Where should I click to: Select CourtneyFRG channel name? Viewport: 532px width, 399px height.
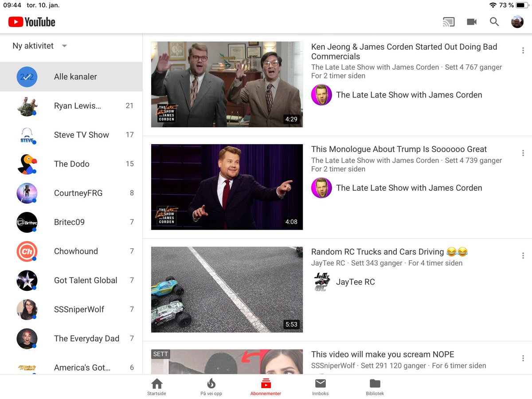point(78,193)
